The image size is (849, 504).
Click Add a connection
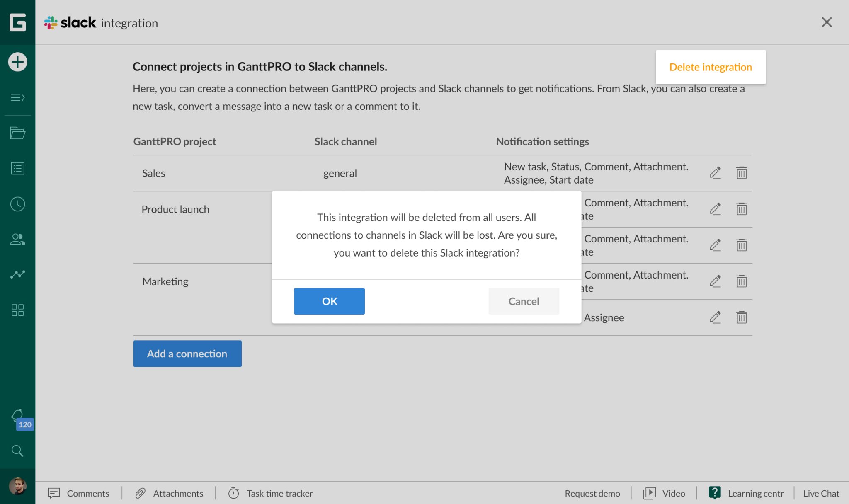click(187, 353)
